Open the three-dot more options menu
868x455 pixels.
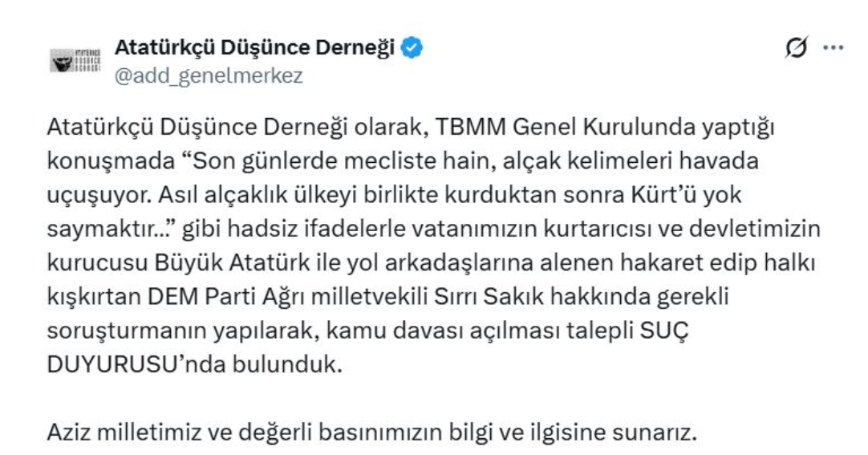click(x=834, y=48)
